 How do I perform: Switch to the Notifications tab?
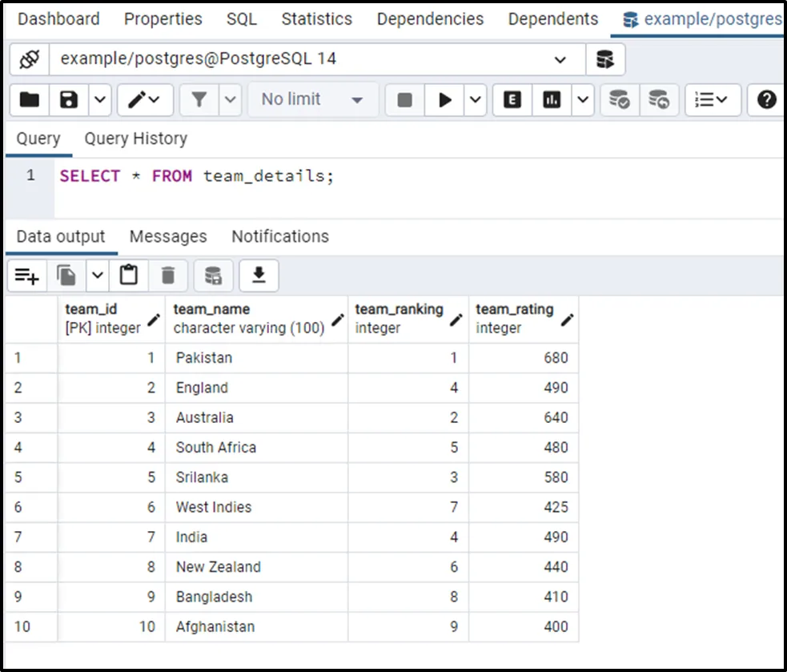tap(279, 236)
